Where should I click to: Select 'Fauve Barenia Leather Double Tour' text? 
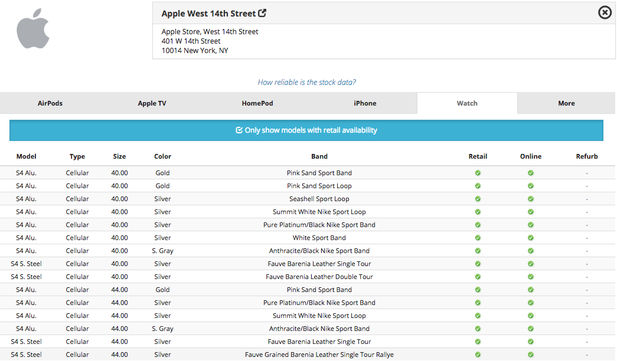coord(319,277)
